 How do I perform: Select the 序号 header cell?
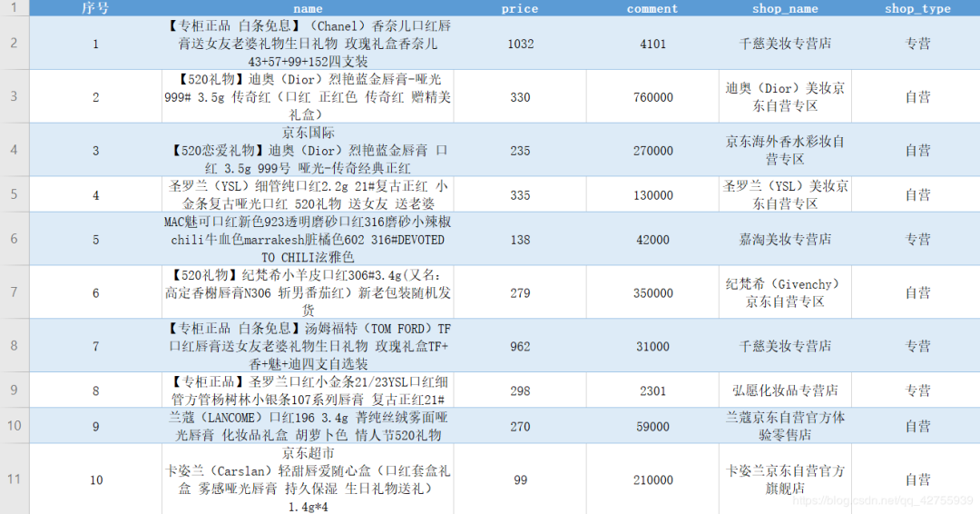95,8
